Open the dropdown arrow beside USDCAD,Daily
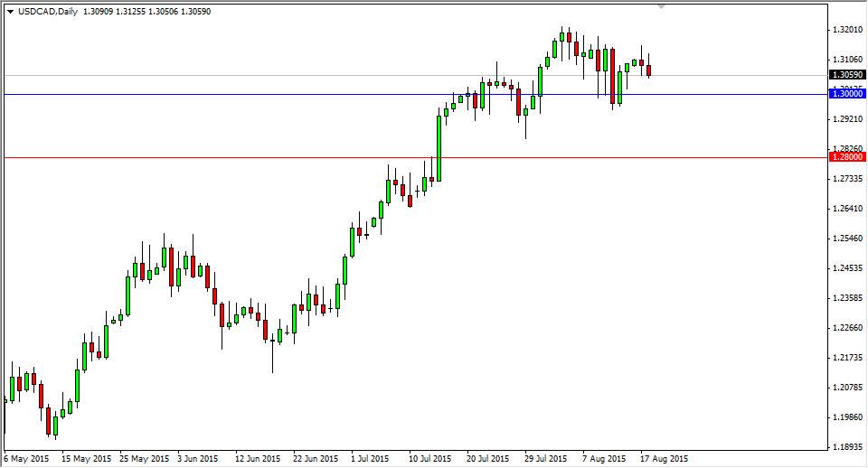This screenshot has width=868, height=468. coord(10,12)
